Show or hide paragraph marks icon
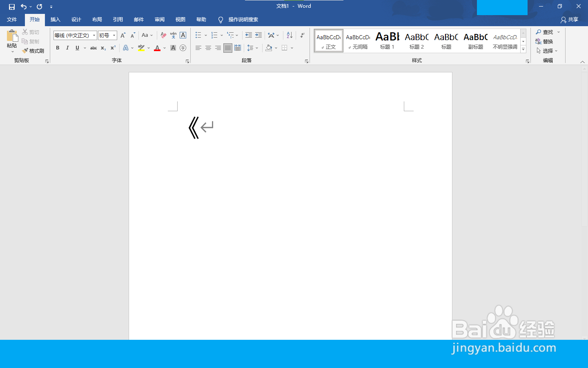Screen dimensions: 588x368 (302, 35)
